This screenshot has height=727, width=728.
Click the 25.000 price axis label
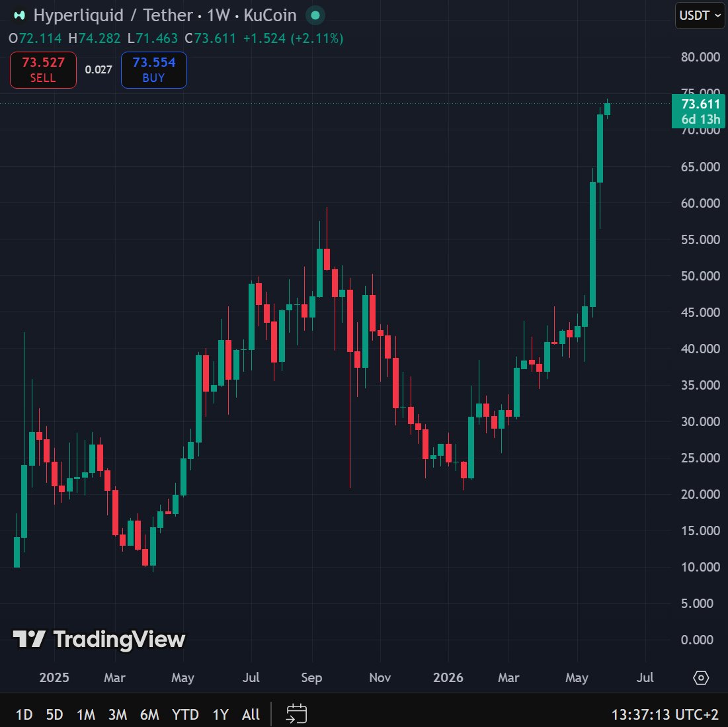coord(700,458)
